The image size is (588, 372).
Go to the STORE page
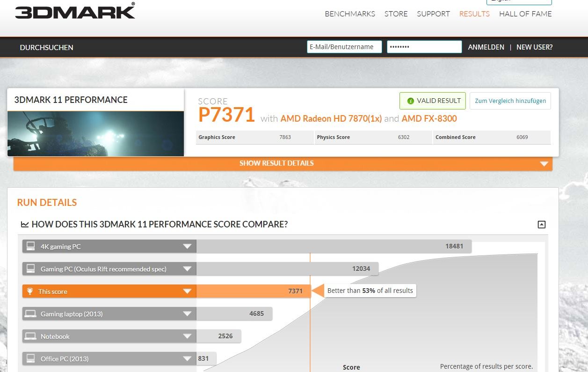point(396,14)
